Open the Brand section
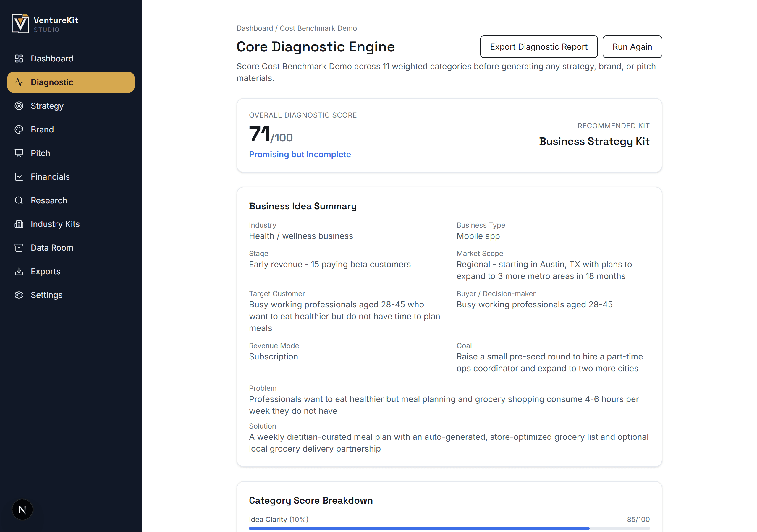Viewport: 757px width, 532px height. [x=71, y=129]
